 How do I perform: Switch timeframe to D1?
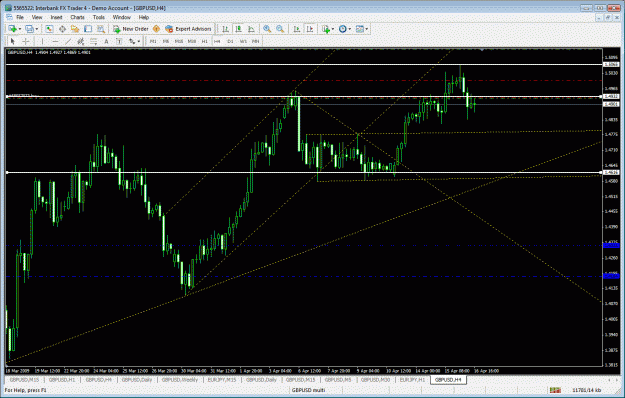tap(230, 41)
